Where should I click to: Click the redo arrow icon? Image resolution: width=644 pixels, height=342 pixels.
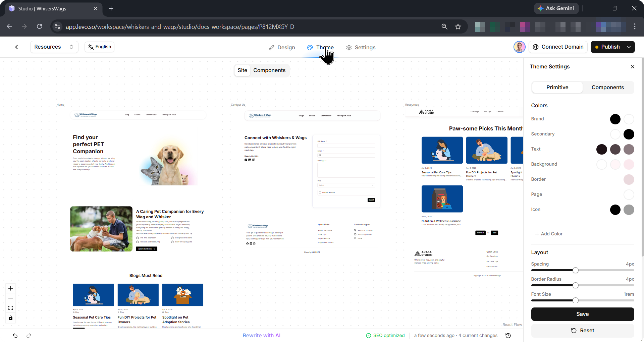29,336
